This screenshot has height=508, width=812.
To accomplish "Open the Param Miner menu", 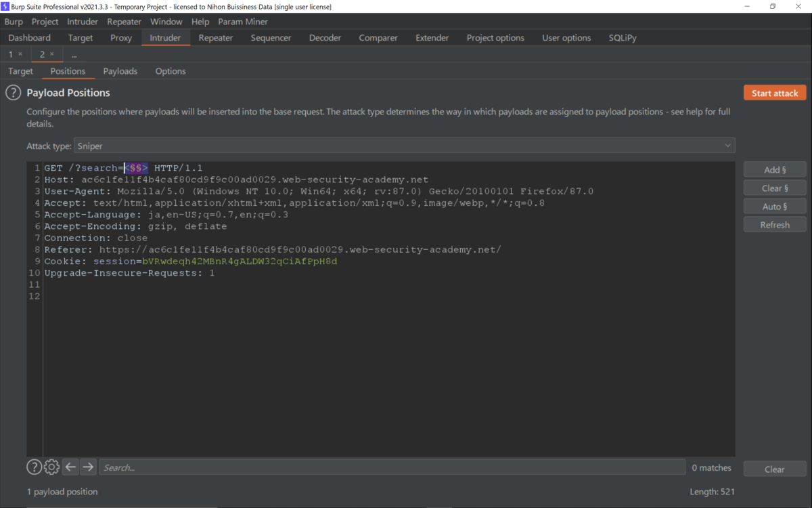I will pyautogui.click(x=243, y=22).
